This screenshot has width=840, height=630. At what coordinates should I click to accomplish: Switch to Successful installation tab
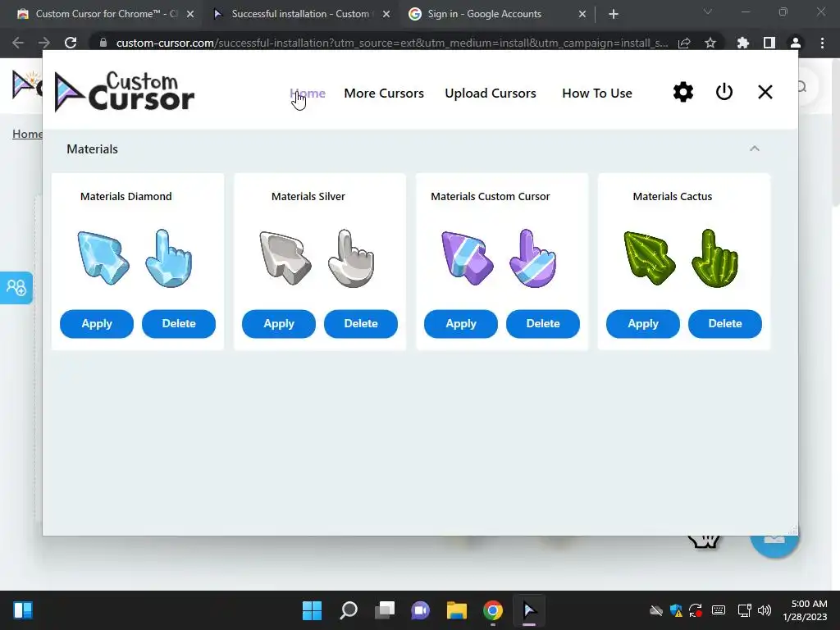tap(300, 14)
